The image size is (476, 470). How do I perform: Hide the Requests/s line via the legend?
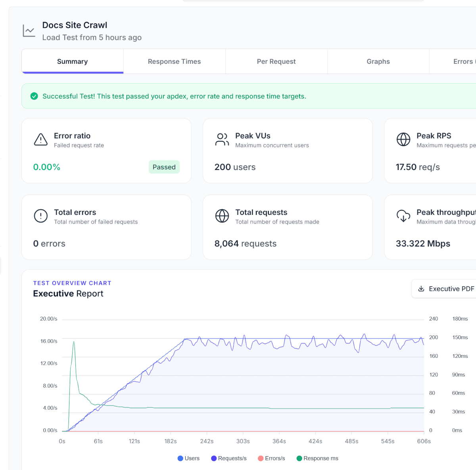tap(228, 458)
